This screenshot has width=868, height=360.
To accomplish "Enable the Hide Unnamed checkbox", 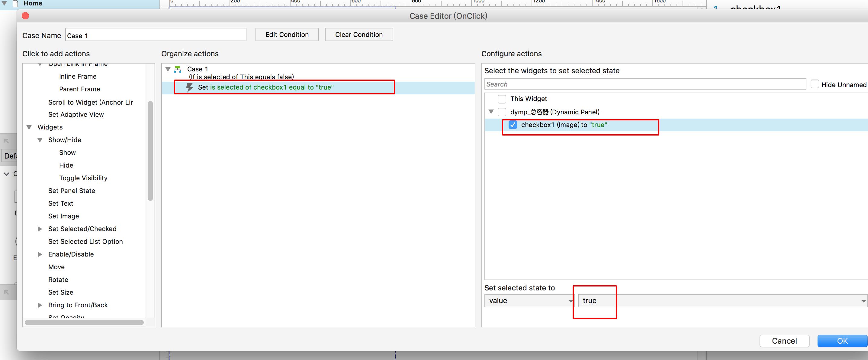I will pos(815,84).
